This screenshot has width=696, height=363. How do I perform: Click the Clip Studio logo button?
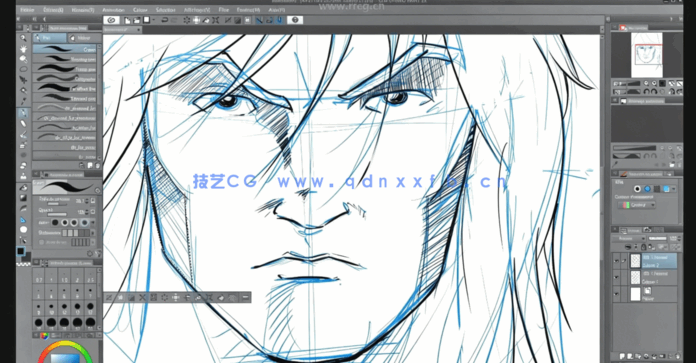point(111,20)
